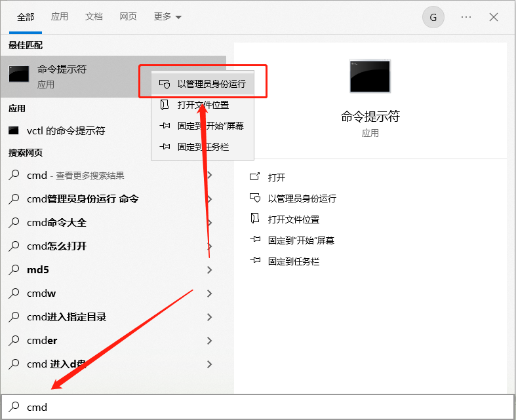This screenshot has height=420, width=516.
Task: Click the large 命令提示符 preview thumbnail
Action: click(x=370, y=76)
